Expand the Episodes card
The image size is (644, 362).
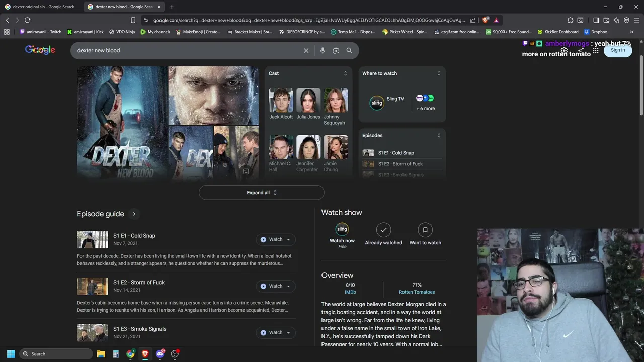[439, 135]
